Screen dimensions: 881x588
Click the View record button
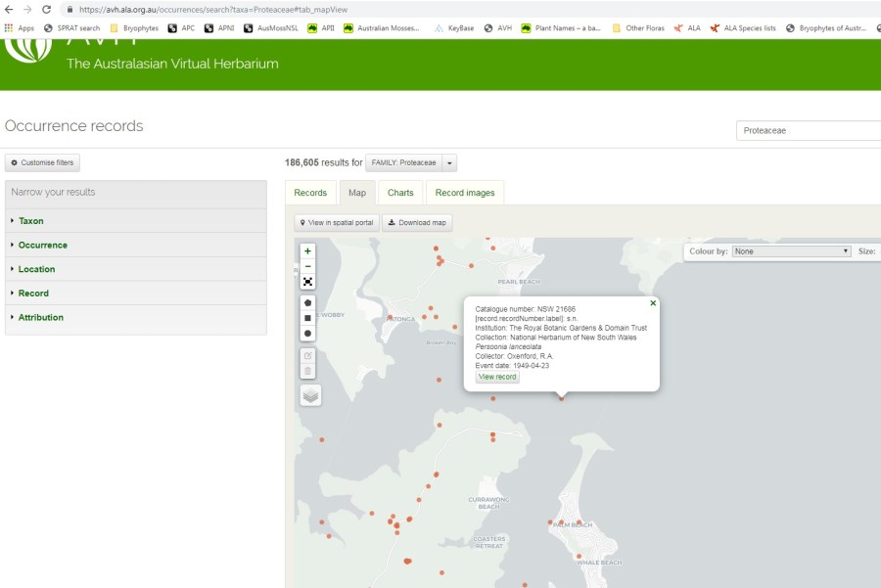(497, 377)
